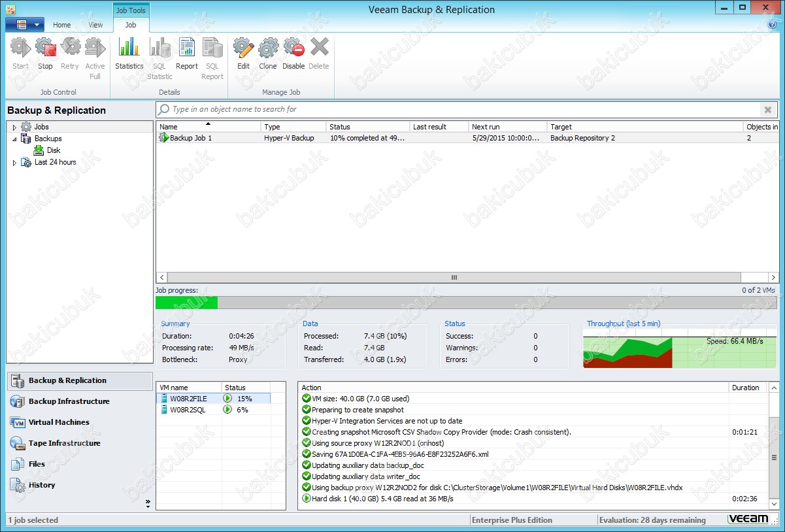Select the W08R2FILE VM row
The width and height of the screenshot is (785, 532).
[213, 398]
